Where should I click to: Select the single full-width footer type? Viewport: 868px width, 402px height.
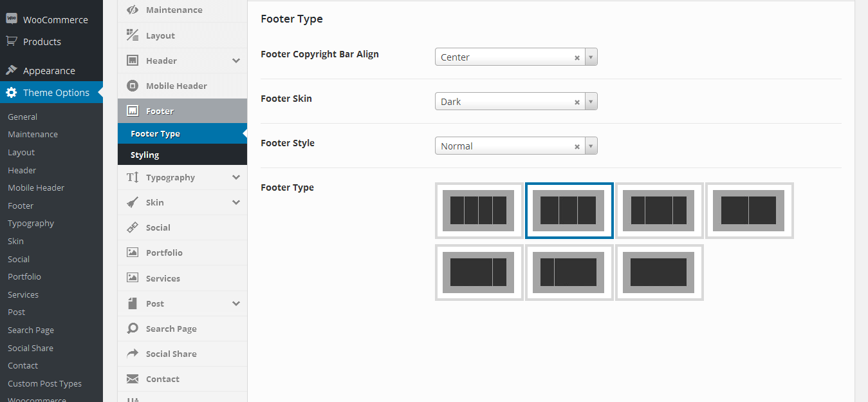[x=659, y=273]
